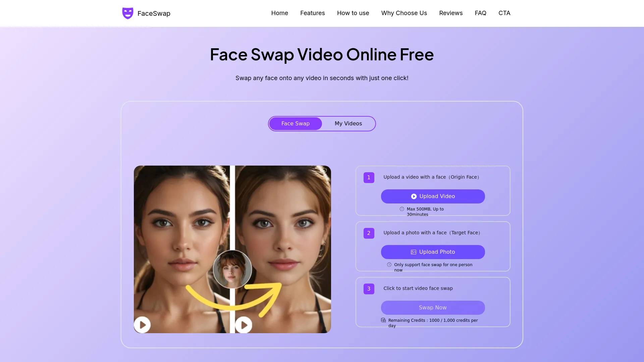This screenshot has width=644, height=362.
Task: Click the FaceSwap theater mask logo icon
Action: [128, 13]
